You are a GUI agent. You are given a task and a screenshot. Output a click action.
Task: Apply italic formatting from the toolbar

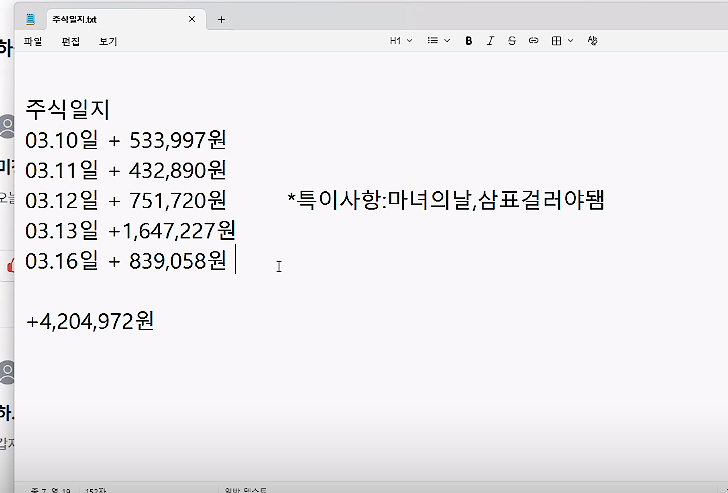click(x=490, y=41)
